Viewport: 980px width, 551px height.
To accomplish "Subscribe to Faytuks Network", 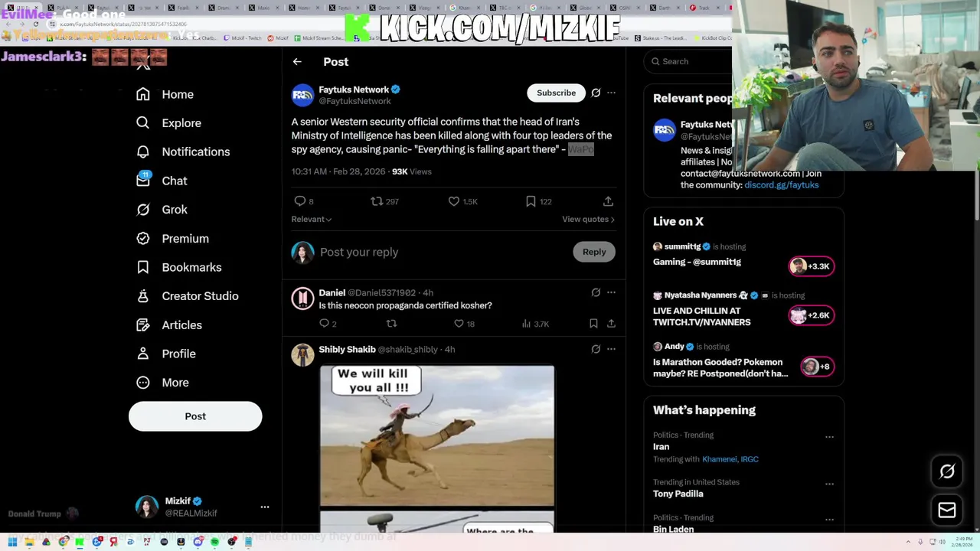I will [556, 93].
